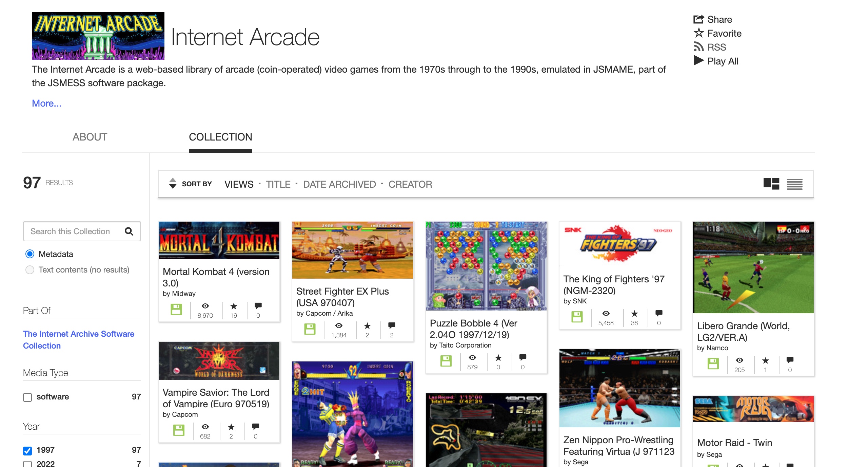Check the software media type checkbox

pos(27,397)
